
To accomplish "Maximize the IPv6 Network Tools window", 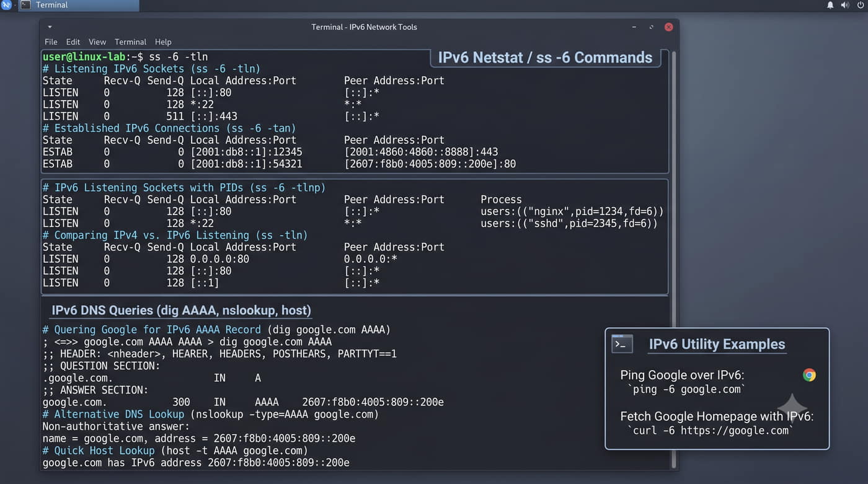I will click(x=652, y=27).
